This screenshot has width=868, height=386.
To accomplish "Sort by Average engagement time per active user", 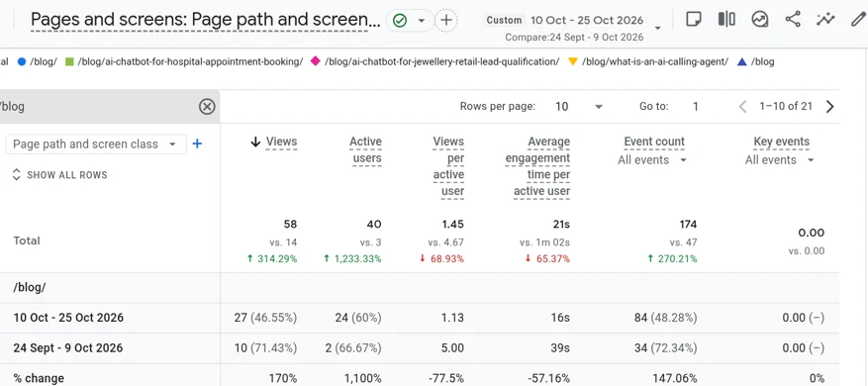I will click(538, 166).
